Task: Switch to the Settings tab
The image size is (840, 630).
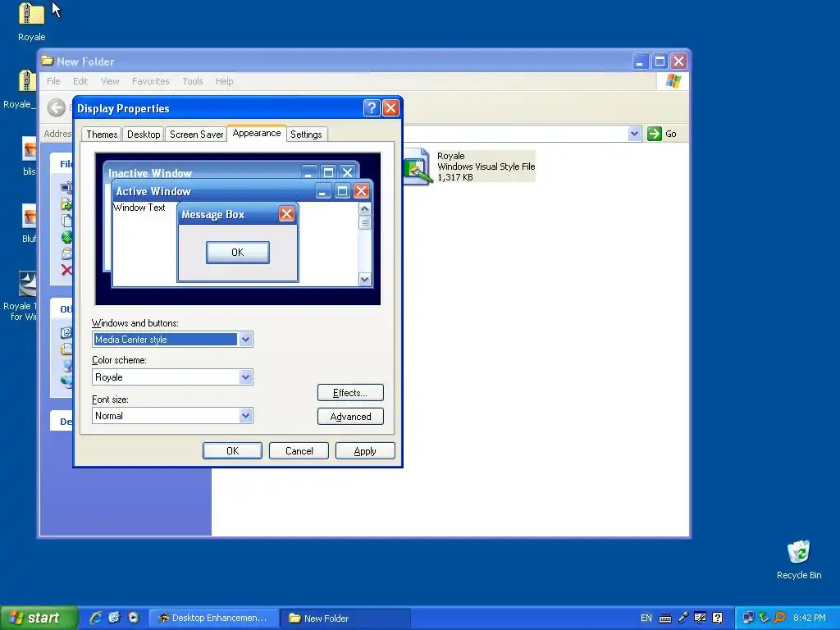Action: pos(306,134)
